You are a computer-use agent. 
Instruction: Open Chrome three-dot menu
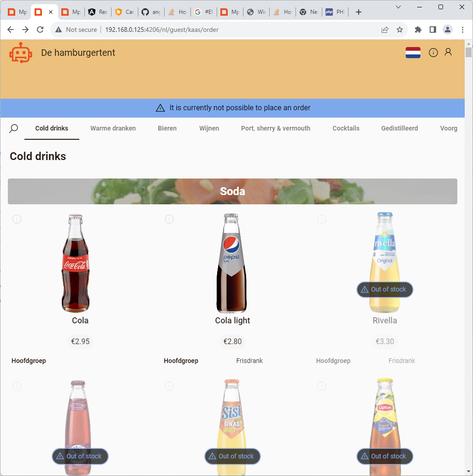462,30
